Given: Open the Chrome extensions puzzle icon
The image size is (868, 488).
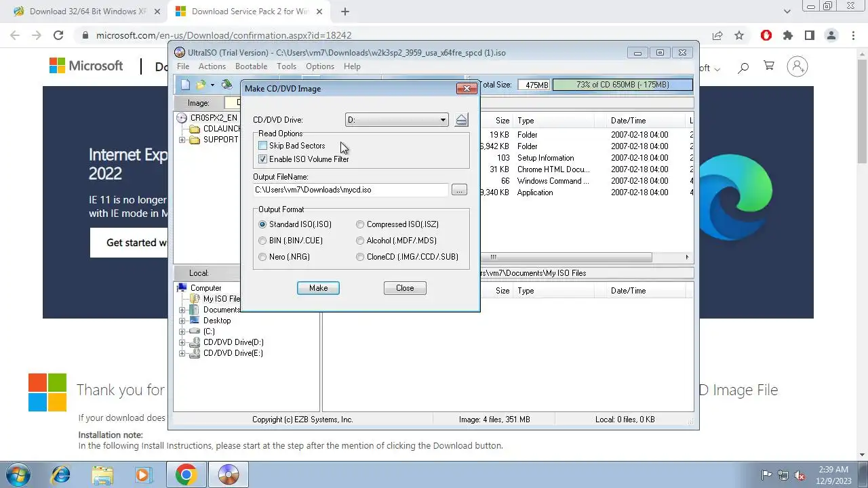Looking at the screenshot, I should (x=787, y=35).
